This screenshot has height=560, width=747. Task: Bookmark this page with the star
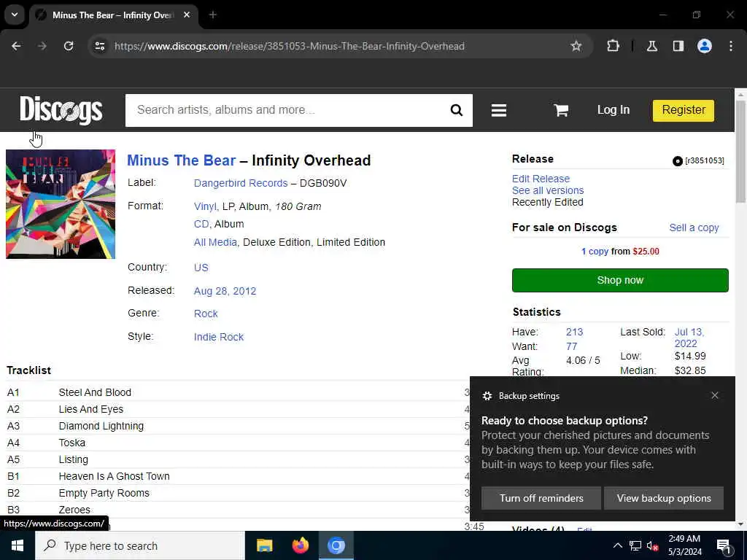coord(576,46)
